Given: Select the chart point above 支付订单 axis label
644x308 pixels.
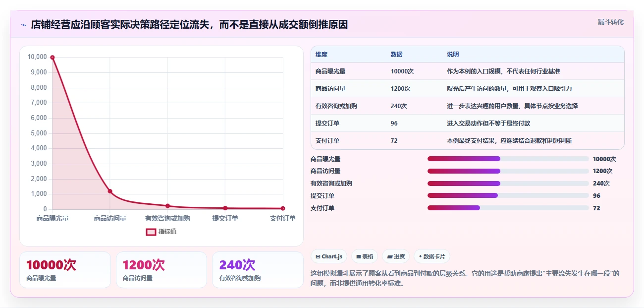Looking at the screenshot, I should [283, 208].
